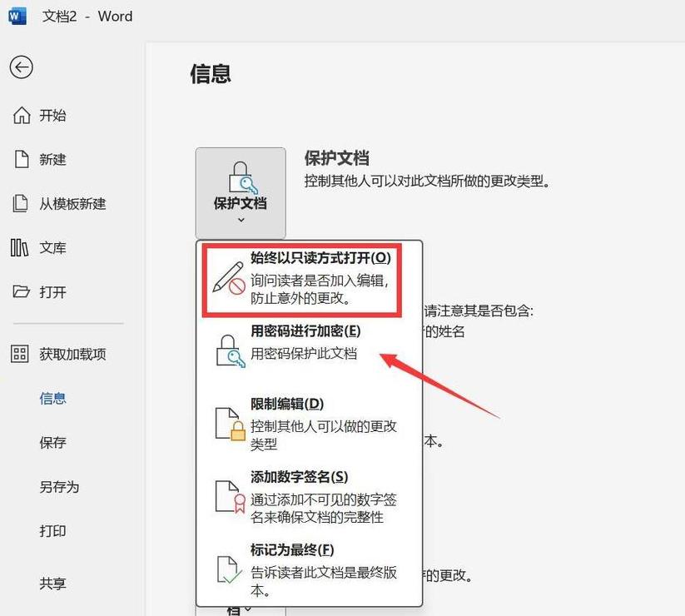
Task: Open 获取加载项 from the sidebar
Action: coord(72,354)
